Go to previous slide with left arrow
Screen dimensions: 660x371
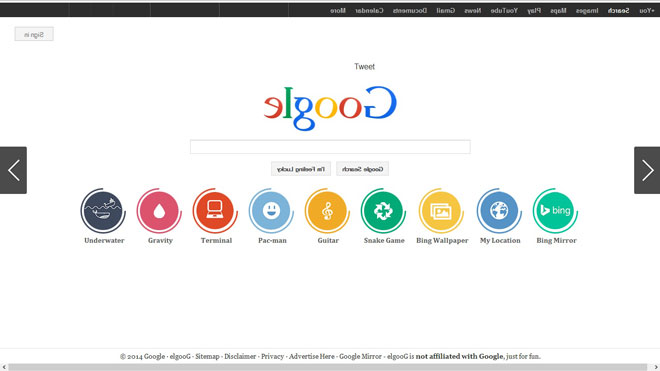tap(13, 170)
